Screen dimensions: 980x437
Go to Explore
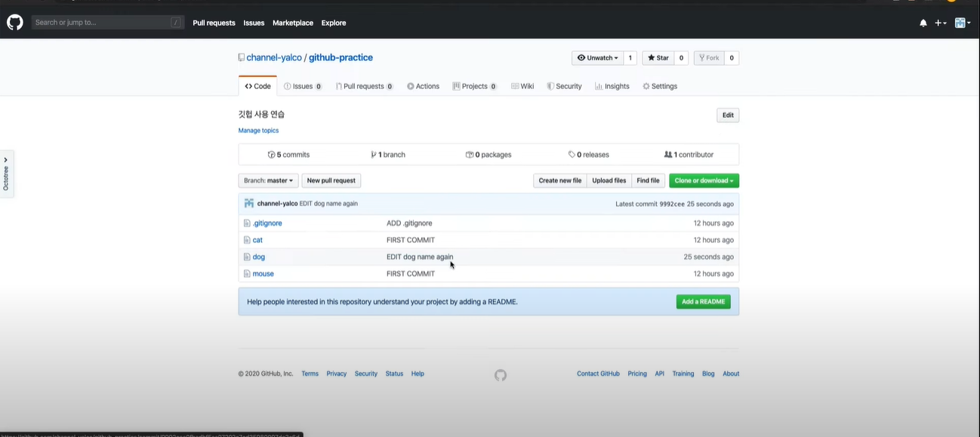(x=334, y=23)
